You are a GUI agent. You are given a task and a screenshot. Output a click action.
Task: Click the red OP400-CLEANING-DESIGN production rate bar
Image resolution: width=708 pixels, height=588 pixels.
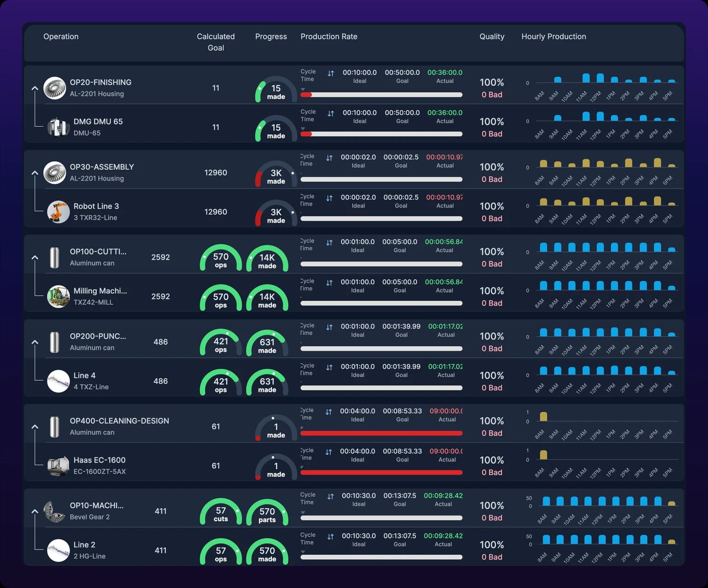381,433
